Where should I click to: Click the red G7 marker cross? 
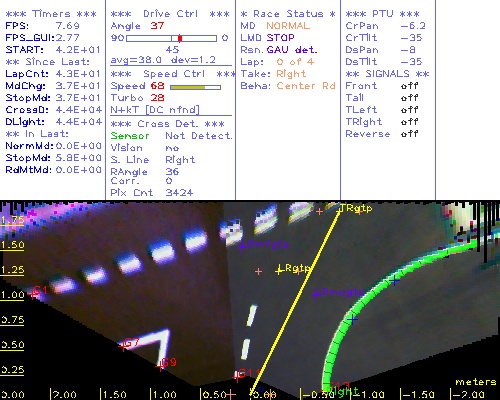(123, 347)
